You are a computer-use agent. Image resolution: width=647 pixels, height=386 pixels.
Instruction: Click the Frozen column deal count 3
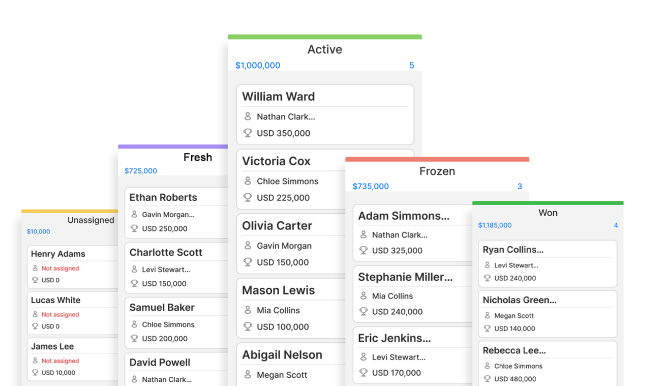[x=519, y=186]
